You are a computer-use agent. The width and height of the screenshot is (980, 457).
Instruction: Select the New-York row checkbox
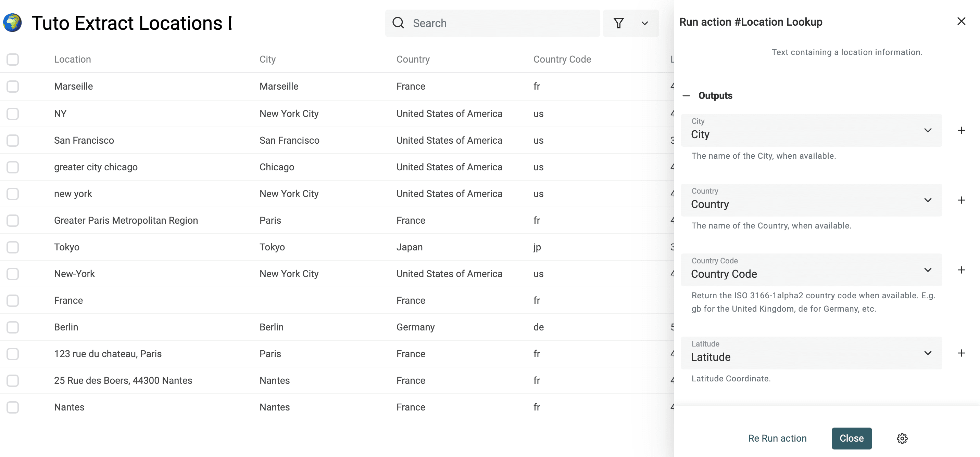13,274
